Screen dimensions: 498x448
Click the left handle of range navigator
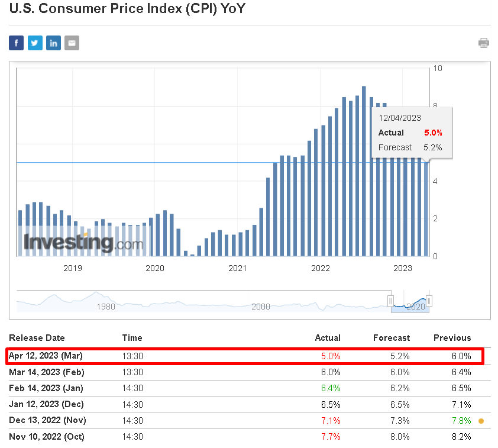[x=390, y=301]
